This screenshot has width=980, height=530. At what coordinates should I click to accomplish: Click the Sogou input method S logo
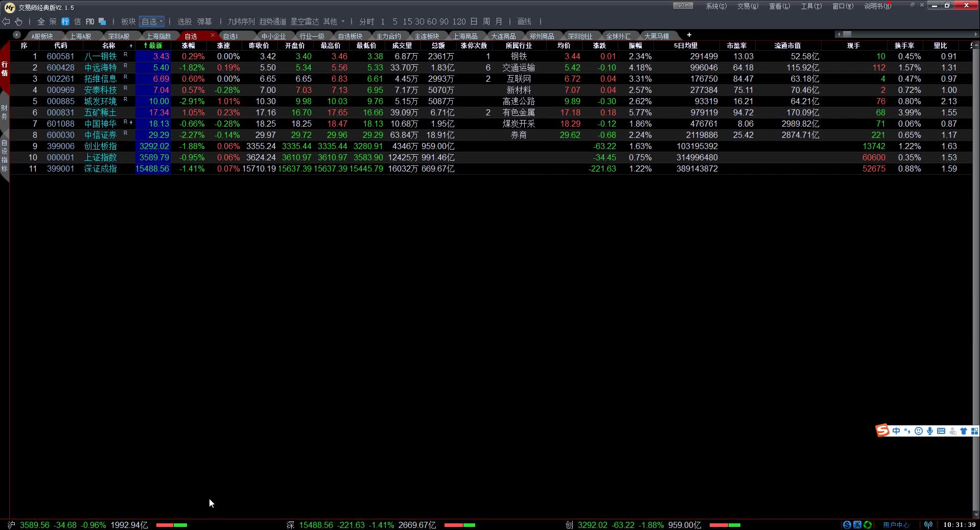(x=882, y=430)
